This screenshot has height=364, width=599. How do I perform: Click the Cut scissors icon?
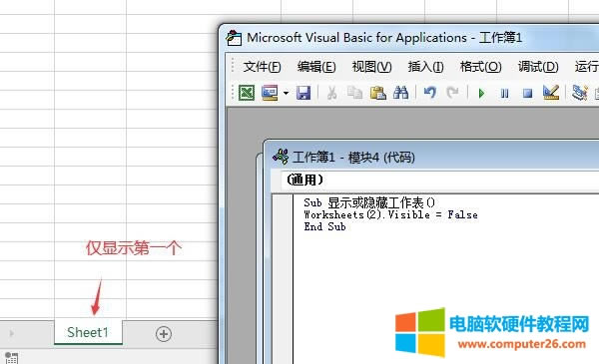(x=331, y=93)
